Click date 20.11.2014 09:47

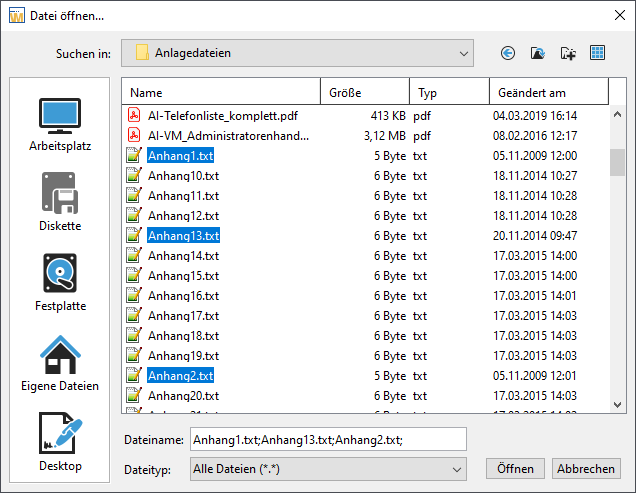tap(535, 235)
